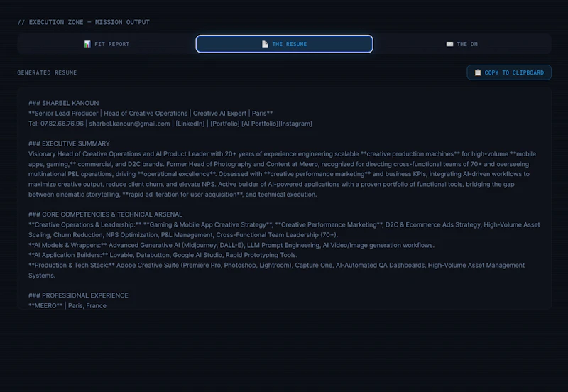Click the '**MEERO** | Paris, France' line
This screenshot has height=392, width=568.
(x=67, y=306)
